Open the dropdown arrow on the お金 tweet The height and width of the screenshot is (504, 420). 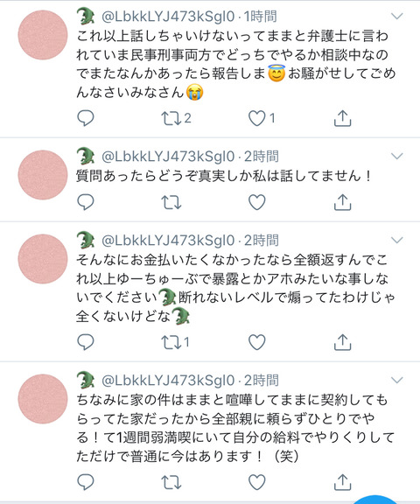pos(397,240)
